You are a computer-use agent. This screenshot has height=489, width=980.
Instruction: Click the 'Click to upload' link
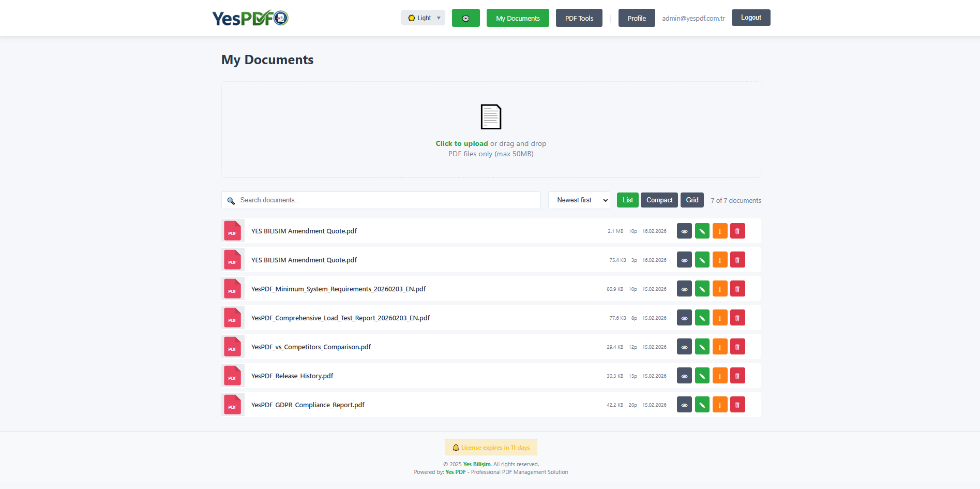(x=462, y=143)
